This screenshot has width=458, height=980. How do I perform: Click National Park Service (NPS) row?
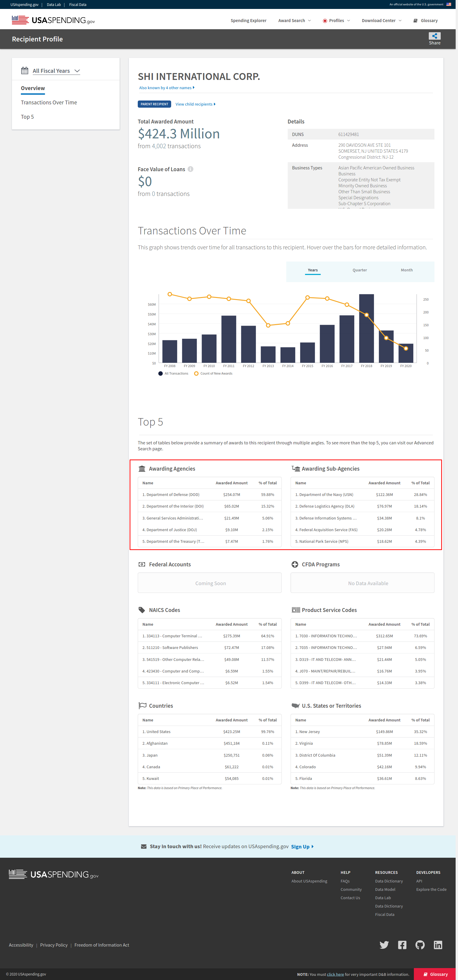362,541
